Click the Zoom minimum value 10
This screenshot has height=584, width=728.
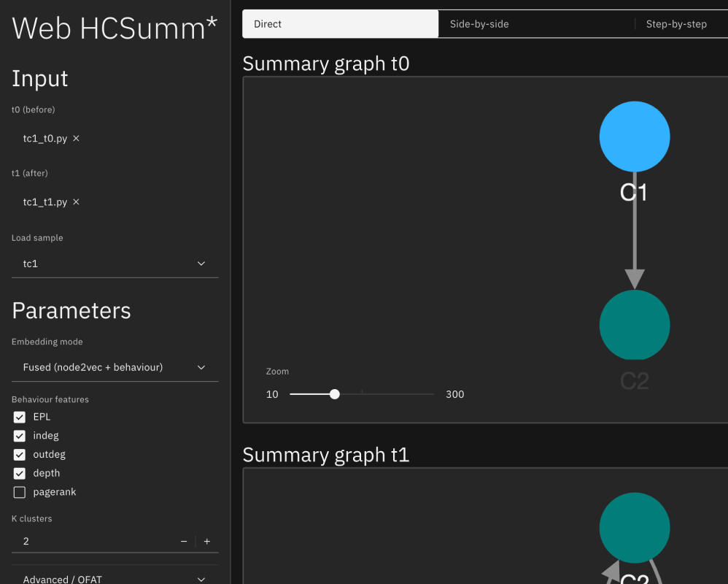(272, 394)
